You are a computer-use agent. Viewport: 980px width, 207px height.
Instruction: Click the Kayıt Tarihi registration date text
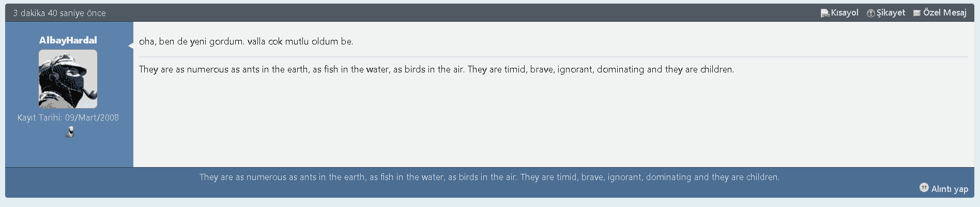point(68,117)
